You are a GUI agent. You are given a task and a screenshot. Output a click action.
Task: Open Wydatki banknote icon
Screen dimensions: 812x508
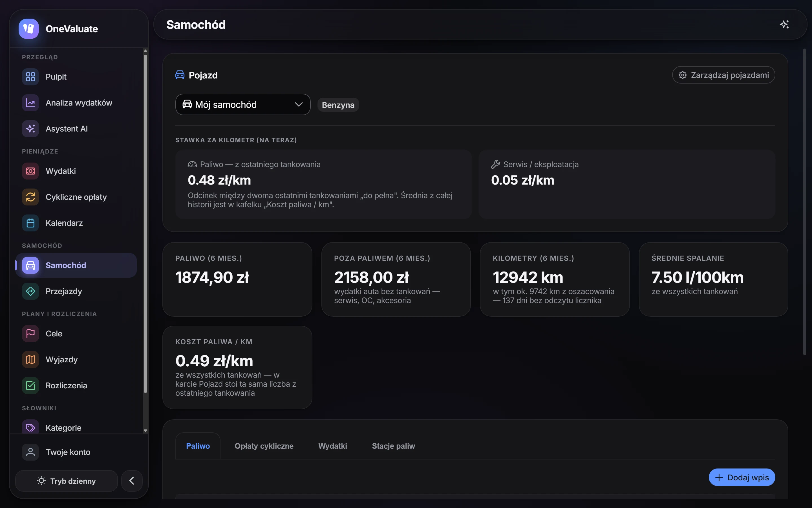tap(30, 171)
